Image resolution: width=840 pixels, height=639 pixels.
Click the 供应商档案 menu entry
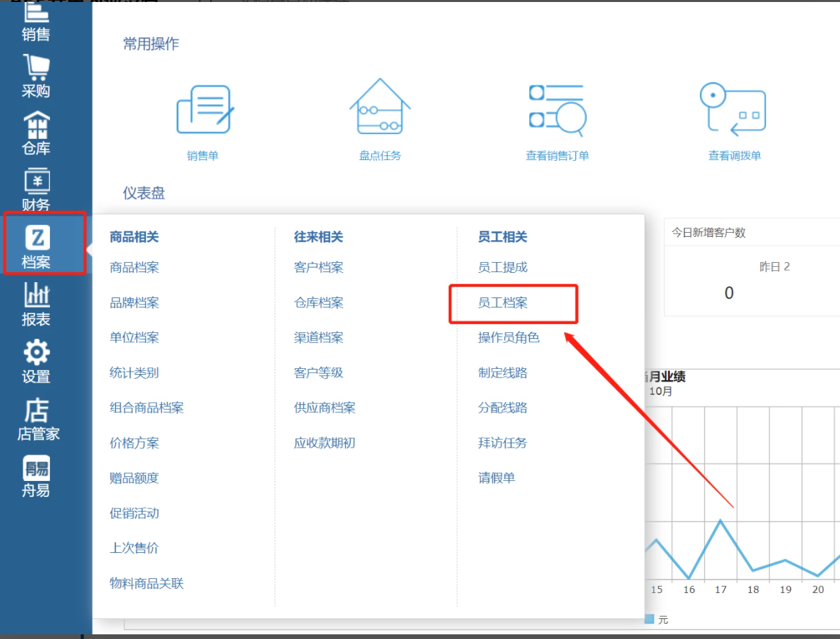click(325, 408)
